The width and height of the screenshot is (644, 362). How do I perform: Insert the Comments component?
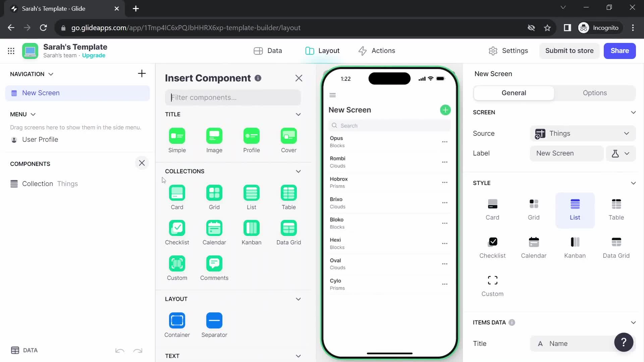(x=214, y=268)
